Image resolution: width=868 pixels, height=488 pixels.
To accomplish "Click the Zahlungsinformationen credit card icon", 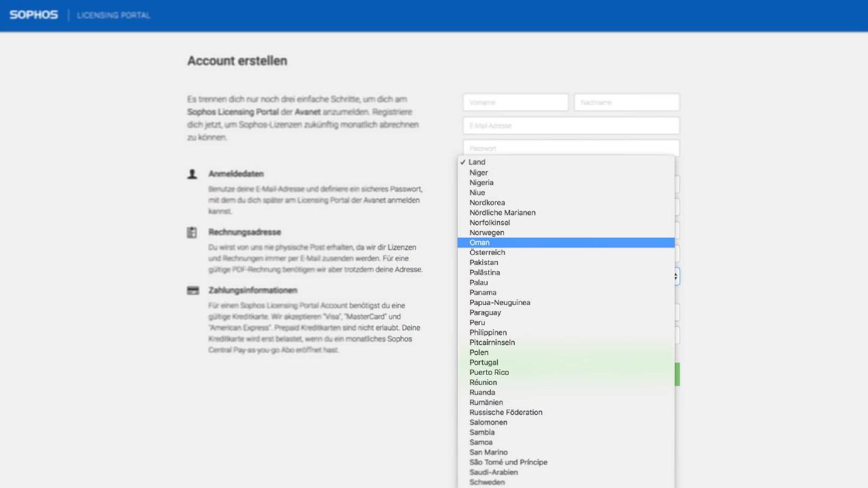I will (193, 291).
